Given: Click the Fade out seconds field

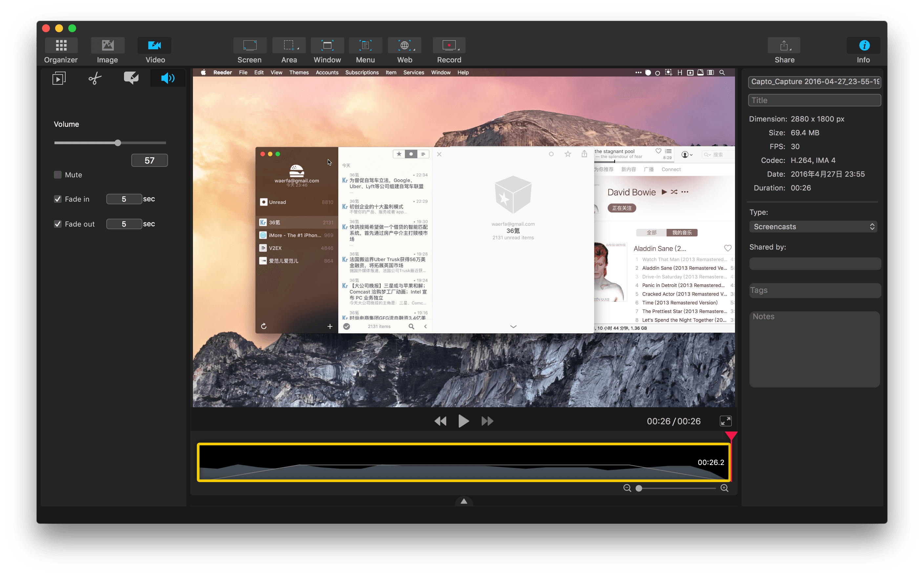Looking at the screenshot, I should [124, 224].
